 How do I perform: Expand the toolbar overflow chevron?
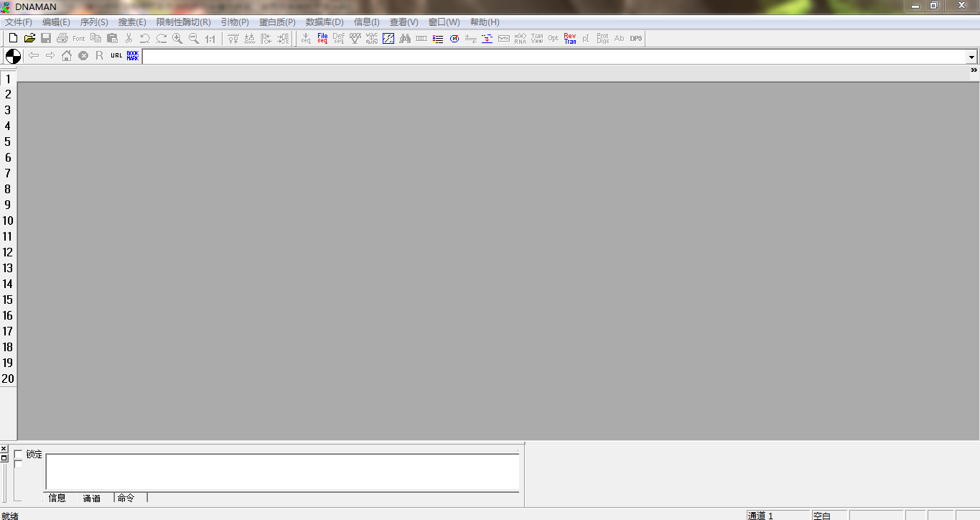(974, 70)
